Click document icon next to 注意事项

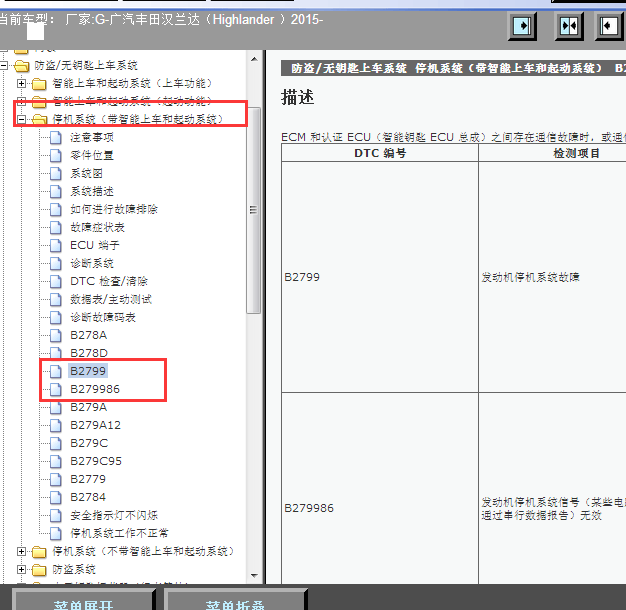55,137
